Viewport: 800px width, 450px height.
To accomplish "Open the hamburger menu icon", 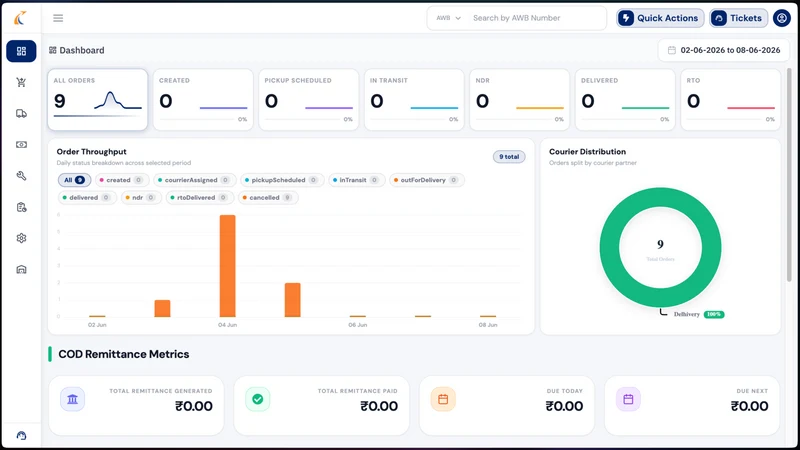I will pos(58,18).
